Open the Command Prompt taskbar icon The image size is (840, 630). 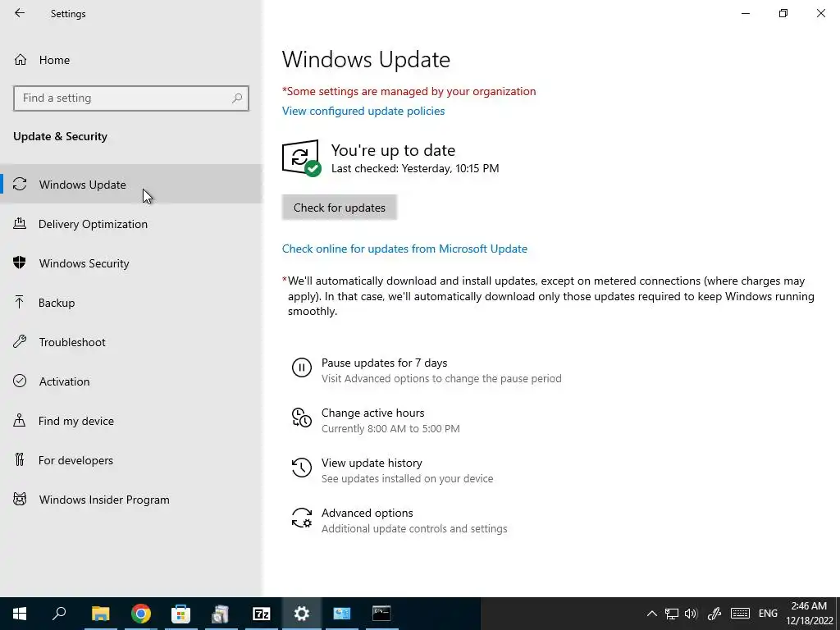pyautogui.click(x=381, y=614)
